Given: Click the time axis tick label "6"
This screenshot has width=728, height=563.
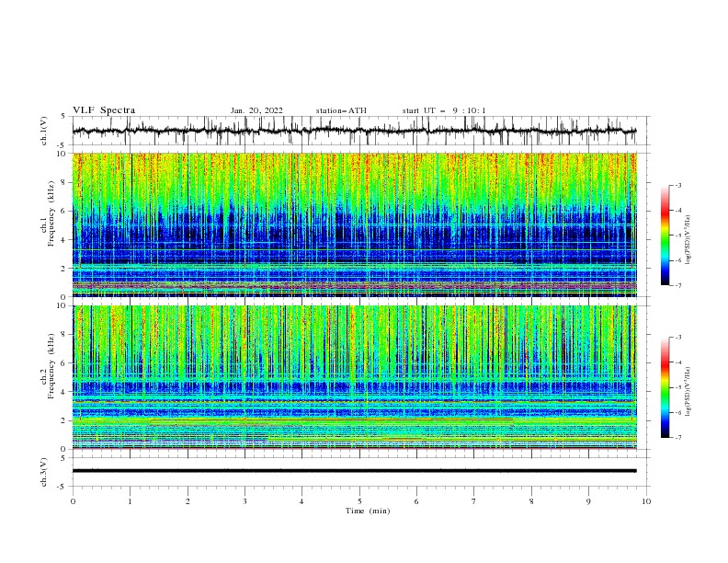Looking at the screenshot, I should click(x=416, y=501).
